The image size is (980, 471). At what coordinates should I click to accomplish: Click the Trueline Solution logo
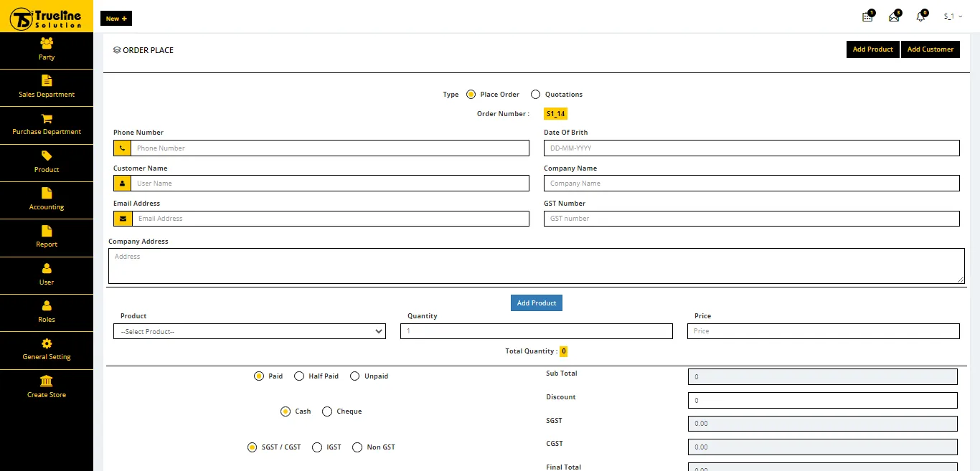coord(47,16)
